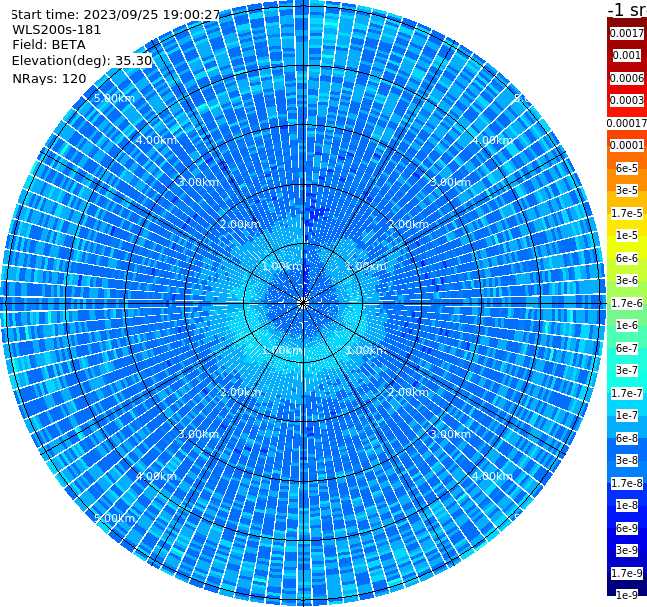Select the 1.7e-8 blue colorbar level
The image size is (647, 607).
627,483
